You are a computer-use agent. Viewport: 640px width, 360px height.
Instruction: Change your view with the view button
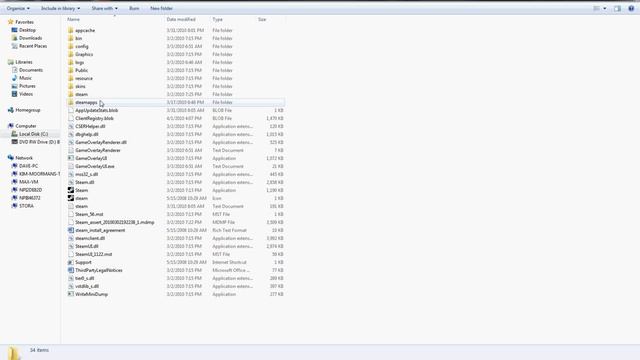(596, 8)
